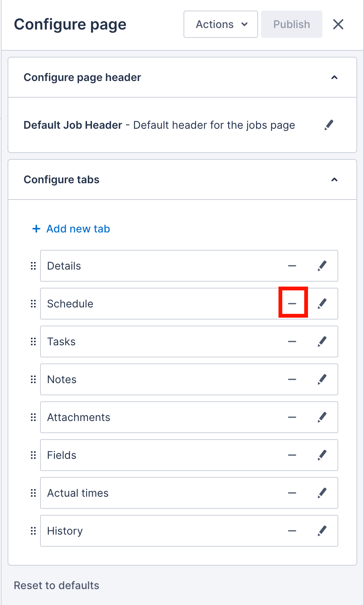Close the Configure page panel

tap(338, 24)
